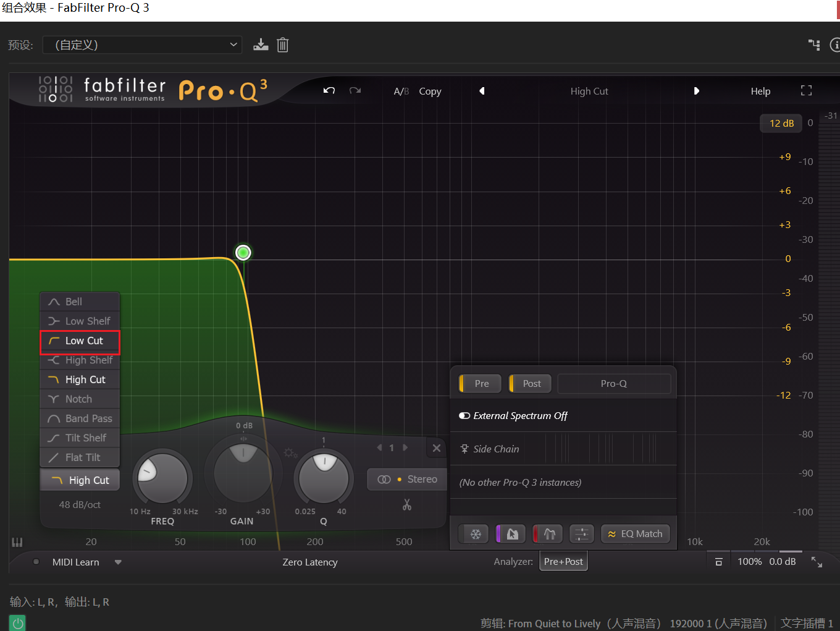Open the preset dropdown (自定义)
This screenshot has height=631, width=840.
click(142, 44)
